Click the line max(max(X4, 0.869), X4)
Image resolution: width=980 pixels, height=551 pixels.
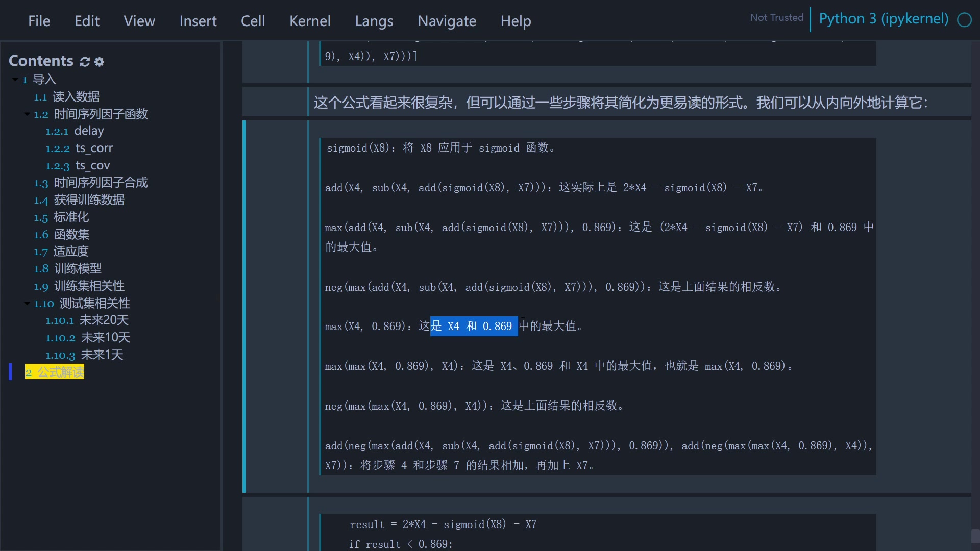559,366
